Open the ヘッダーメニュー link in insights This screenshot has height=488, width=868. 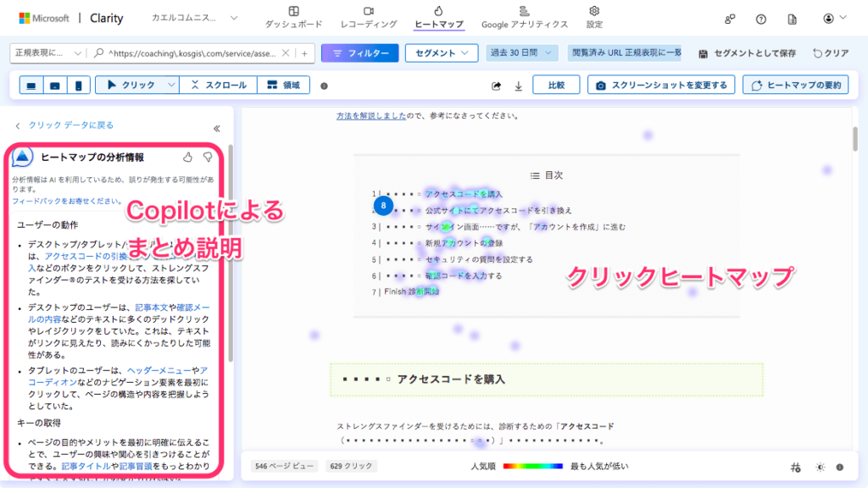click(x=159, y=370)
